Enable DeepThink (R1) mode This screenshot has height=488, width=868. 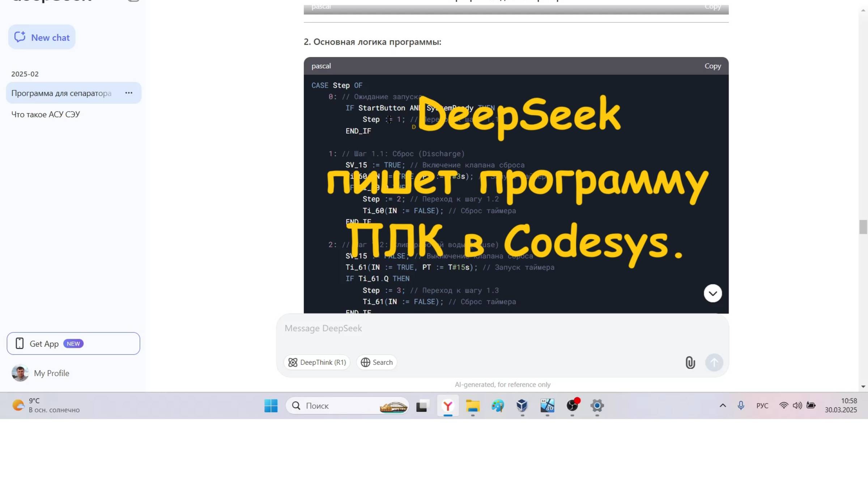317,362
